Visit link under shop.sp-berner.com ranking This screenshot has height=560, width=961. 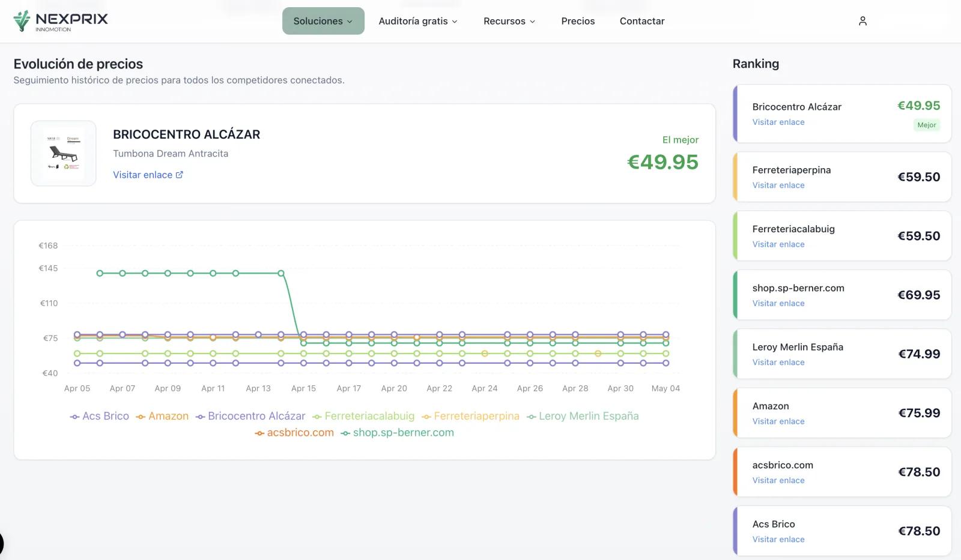(x=778, y=303)
